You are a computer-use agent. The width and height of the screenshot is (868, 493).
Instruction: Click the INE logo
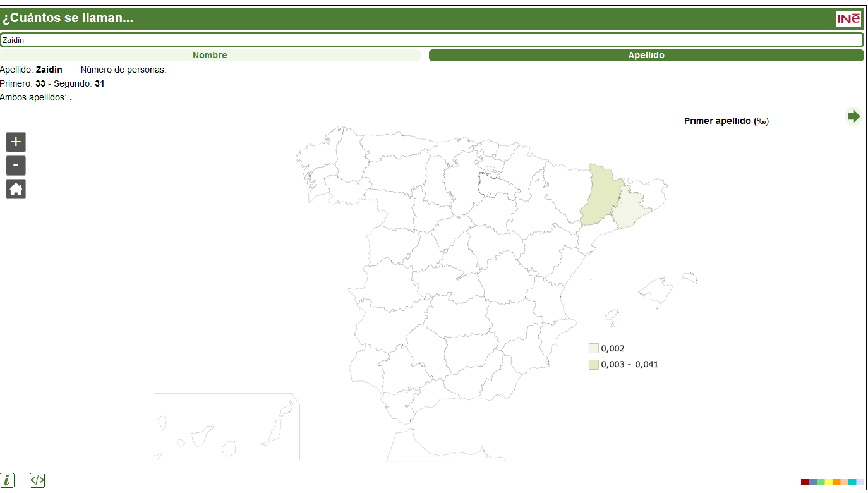tap(848, 19)
